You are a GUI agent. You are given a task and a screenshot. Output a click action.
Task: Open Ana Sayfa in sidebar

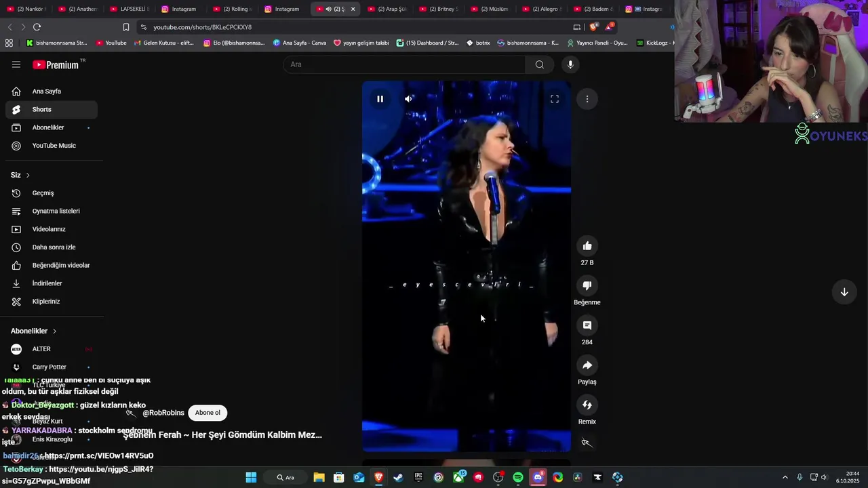click(x=52, y=91)
